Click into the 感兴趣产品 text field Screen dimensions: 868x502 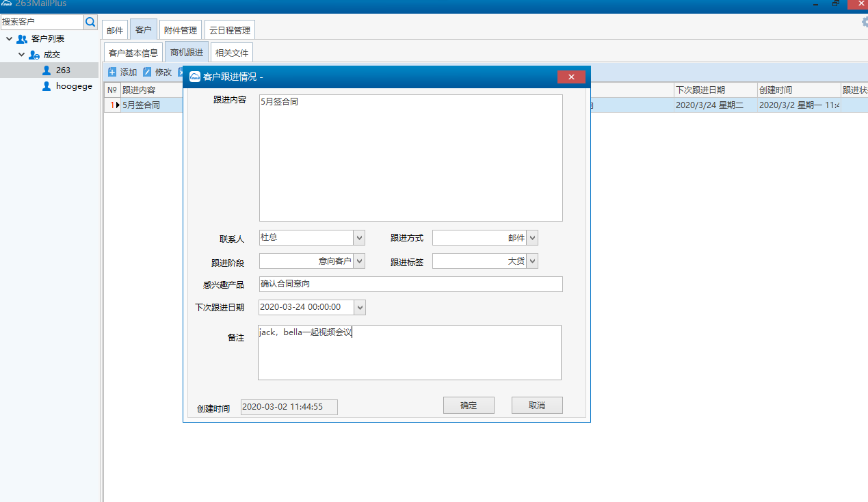[x=410, y=284]
